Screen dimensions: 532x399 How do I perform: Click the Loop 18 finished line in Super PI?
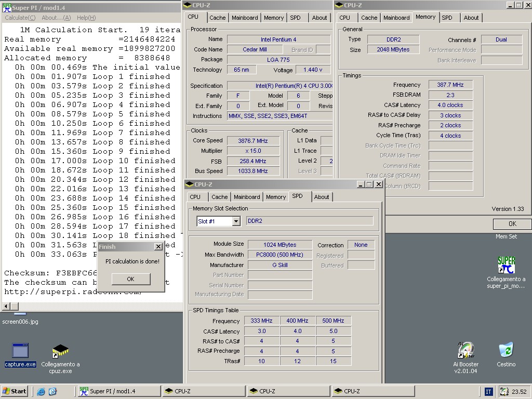(x=96, y=235)
